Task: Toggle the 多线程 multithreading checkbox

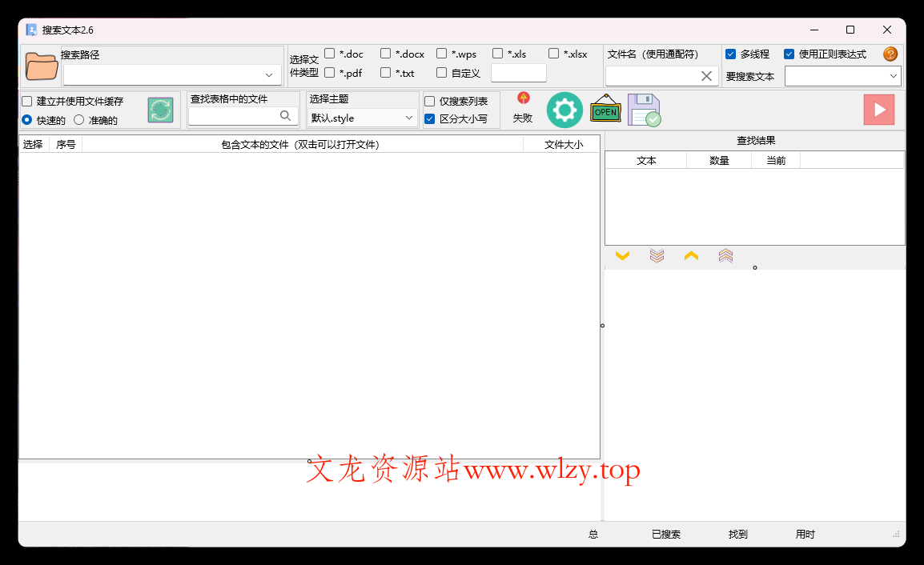Action: (x=730, y=54)
